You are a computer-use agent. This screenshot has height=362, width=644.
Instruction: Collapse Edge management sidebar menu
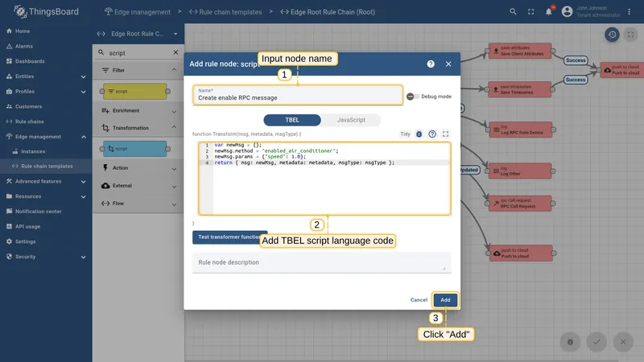tap(46, 137)
